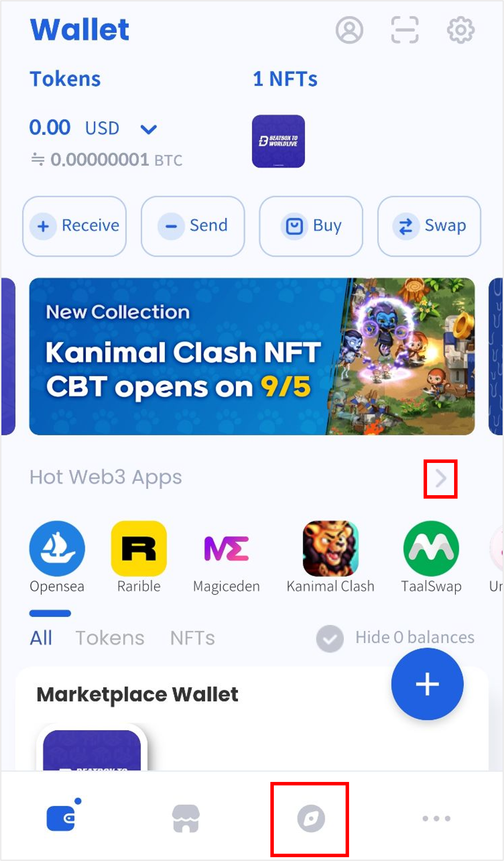Open the three-dots more menu

[x=436, y=818]
